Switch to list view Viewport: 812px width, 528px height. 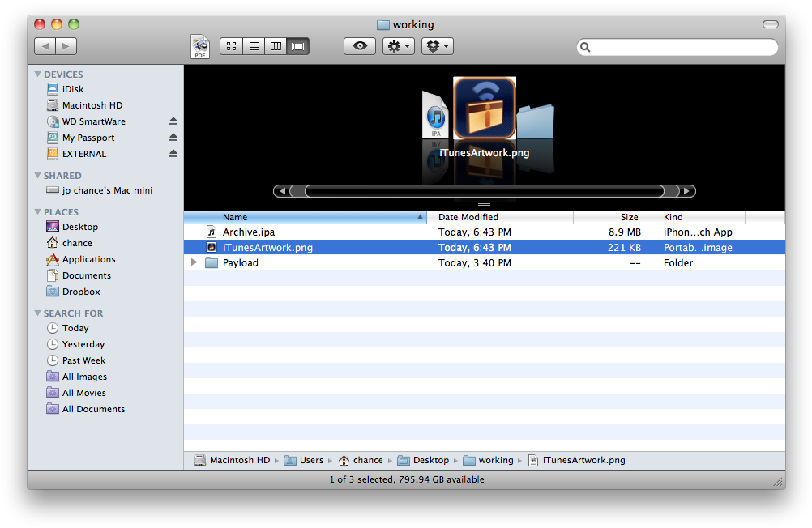[x=253, y=46]
